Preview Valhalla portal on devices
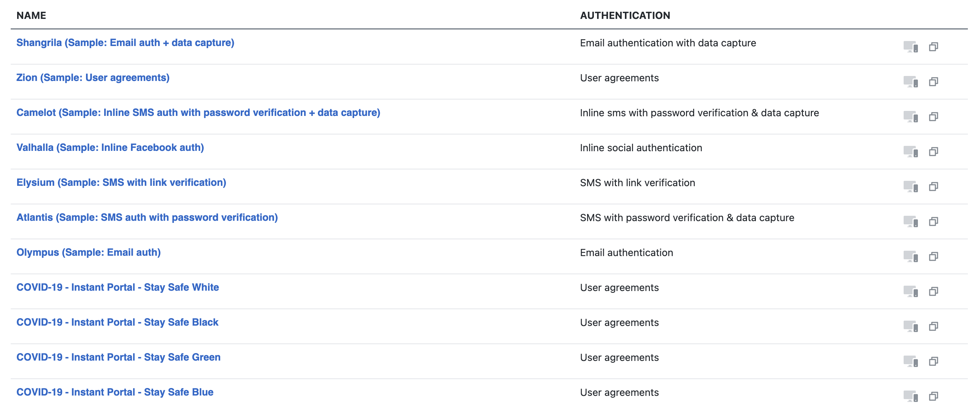Image resolution: width=980 pixels, height=413 pixels. (910, 152)
